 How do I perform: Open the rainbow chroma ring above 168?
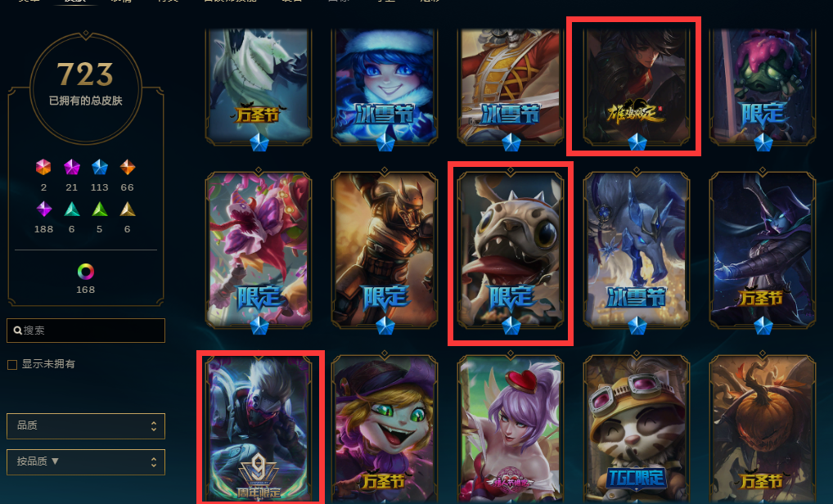point(86,272)
